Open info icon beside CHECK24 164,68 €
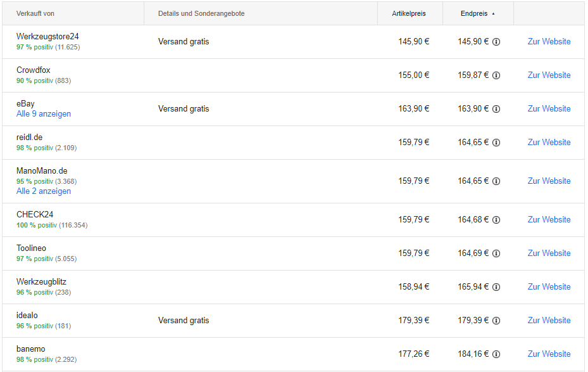This screenshot has height=372, width=588. coord(496,220)
